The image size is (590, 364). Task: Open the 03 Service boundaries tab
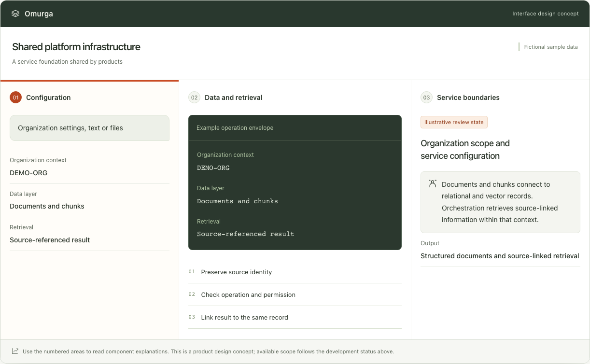click(x=500, y=98)
